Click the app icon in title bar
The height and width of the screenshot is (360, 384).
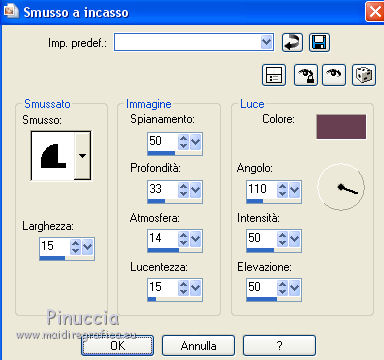[10, 11]
